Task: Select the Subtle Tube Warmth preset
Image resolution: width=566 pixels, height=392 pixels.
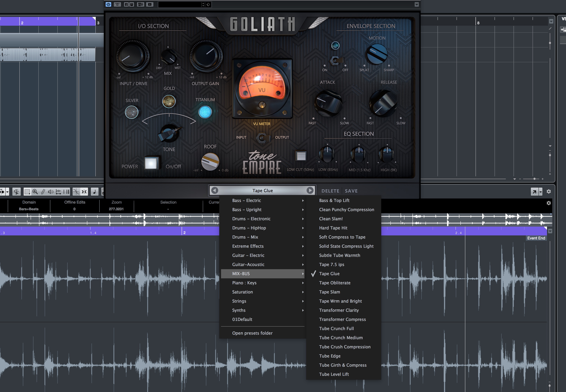Action: pyautogui.click(x=344, y=255)
